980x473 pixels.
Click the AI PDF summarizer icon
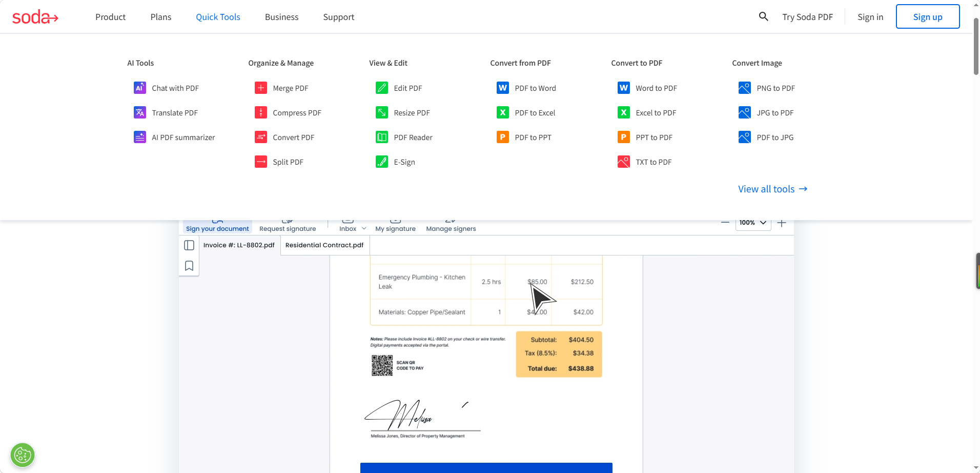[x=140, y=137]
